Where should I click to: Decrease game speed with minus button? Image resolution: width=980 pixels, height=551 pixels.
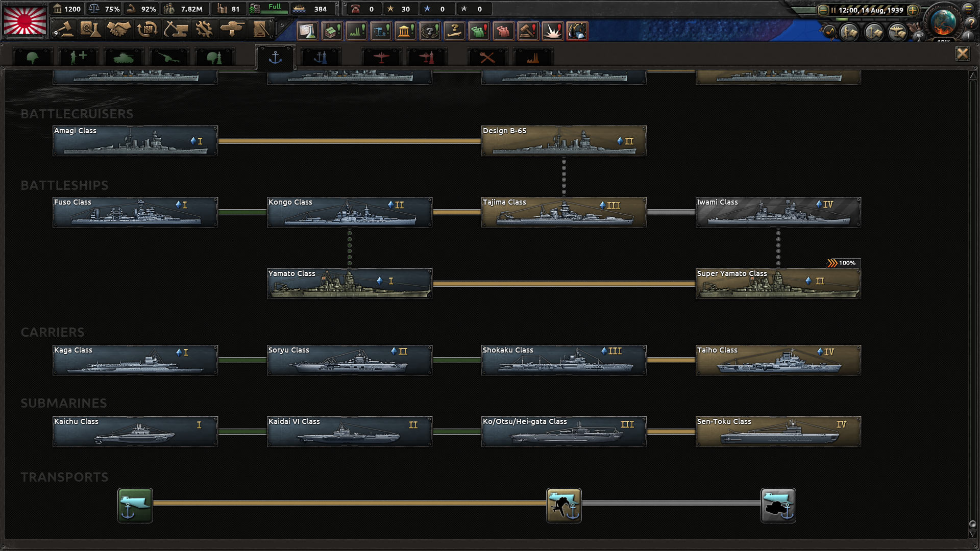pos(823,10)
